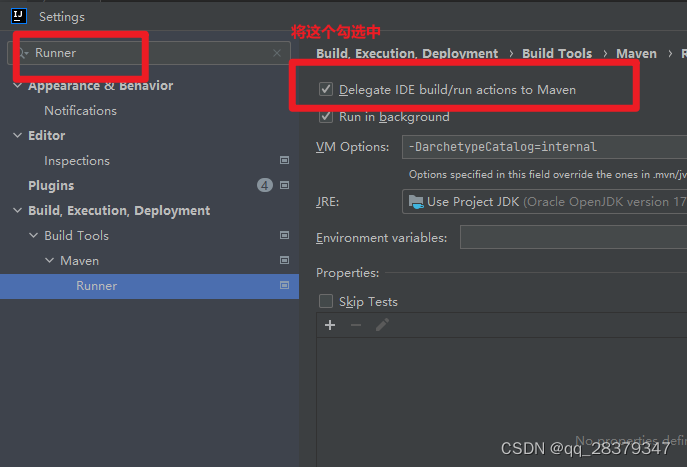This screenshot has height=467, width=687.
Task: Click the Runner project-level settings icon
Action: coord(284,285)
